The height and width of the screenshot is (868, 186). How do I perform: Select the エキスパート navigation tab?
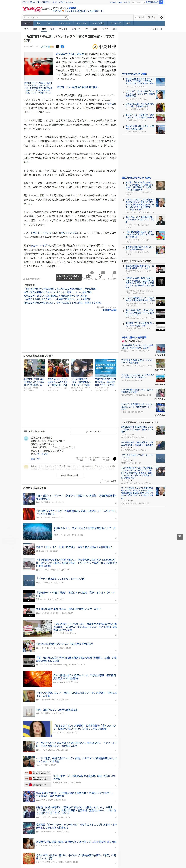(x=64, y=23)
